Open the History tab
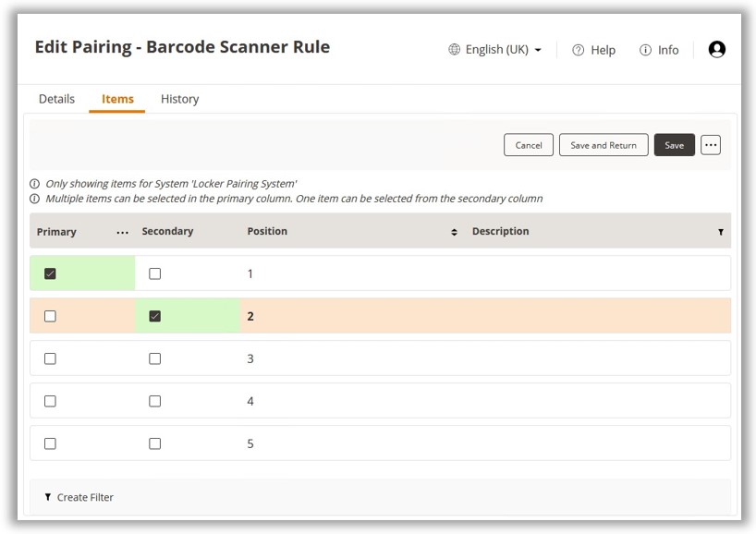Image resolution: width=756 pixels, height=534 pixels. 179,99
